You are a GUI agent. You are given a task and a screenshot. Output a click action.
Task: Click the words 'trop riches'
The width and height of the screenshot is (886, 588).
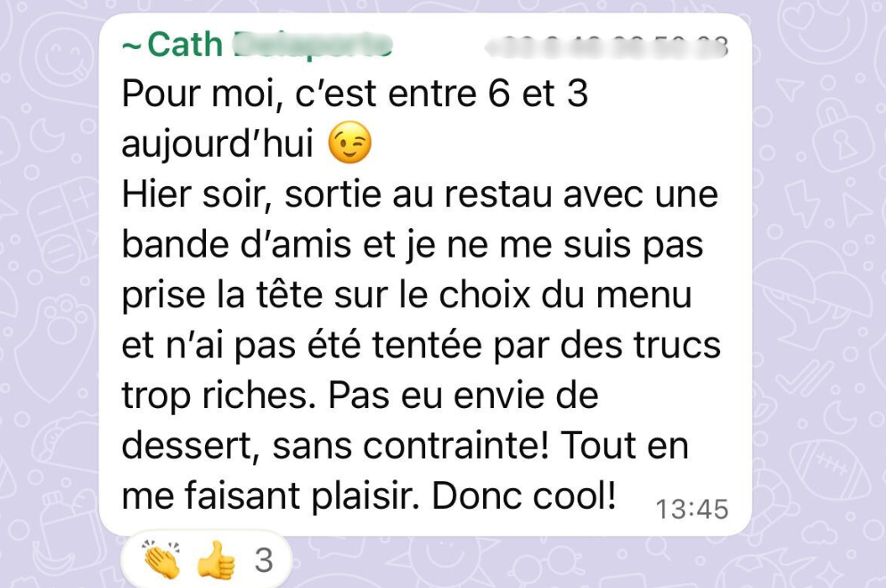(x=216, y=396)
